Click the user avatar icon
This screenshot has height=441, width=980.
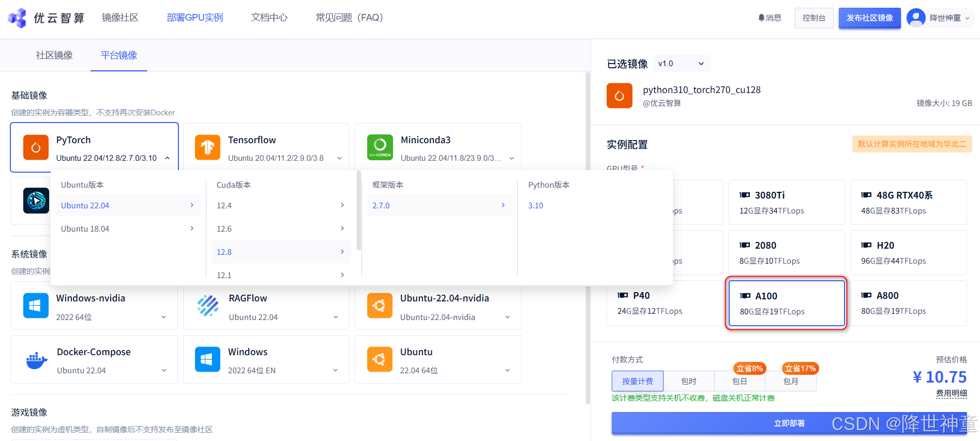[x=916, y=18]
